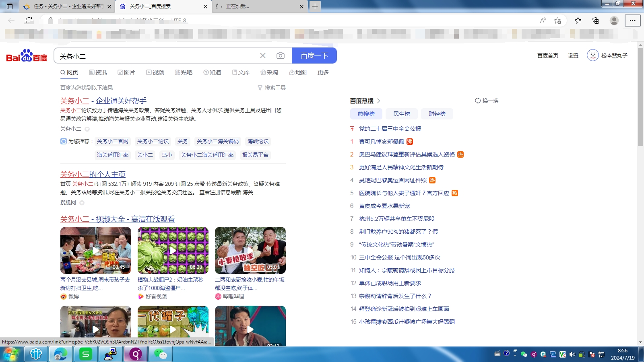Image resolution: width=644 pixels, height=362 pixels.
Task: Open hot topic 单休已成职场用工新要求
Action: 390,283
